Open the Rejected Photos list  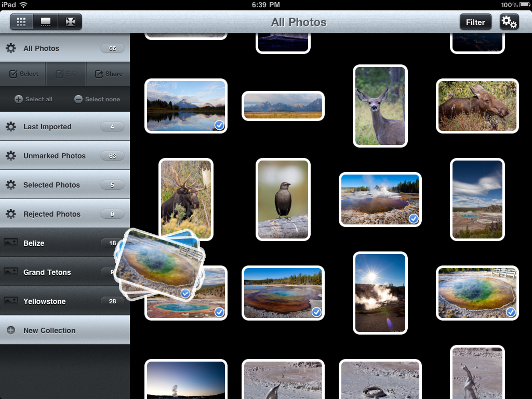65,214
